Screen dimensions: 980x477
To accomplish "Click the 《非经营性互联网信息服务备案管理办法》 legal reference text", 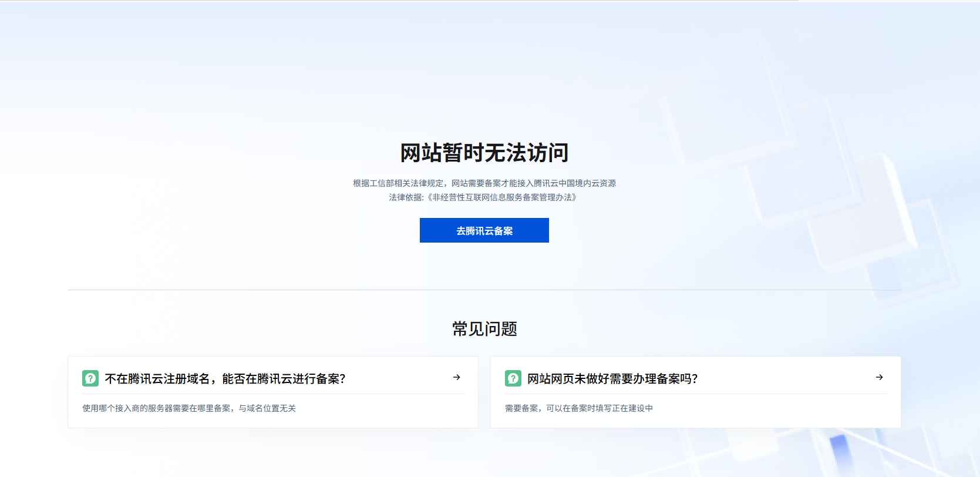I will point(502,197).
